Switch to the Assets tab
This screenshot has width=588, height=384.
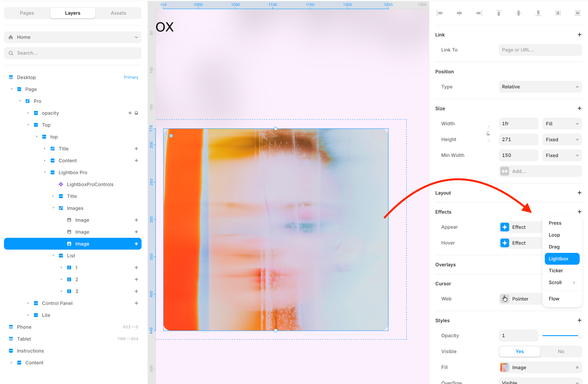(118, 13)
